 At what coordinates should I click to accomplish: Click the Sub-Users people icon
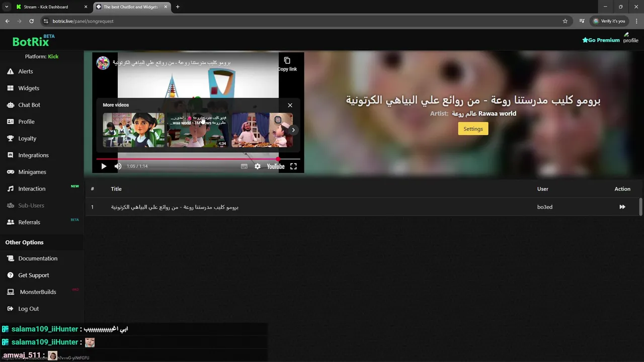click(x=10, y=206)
